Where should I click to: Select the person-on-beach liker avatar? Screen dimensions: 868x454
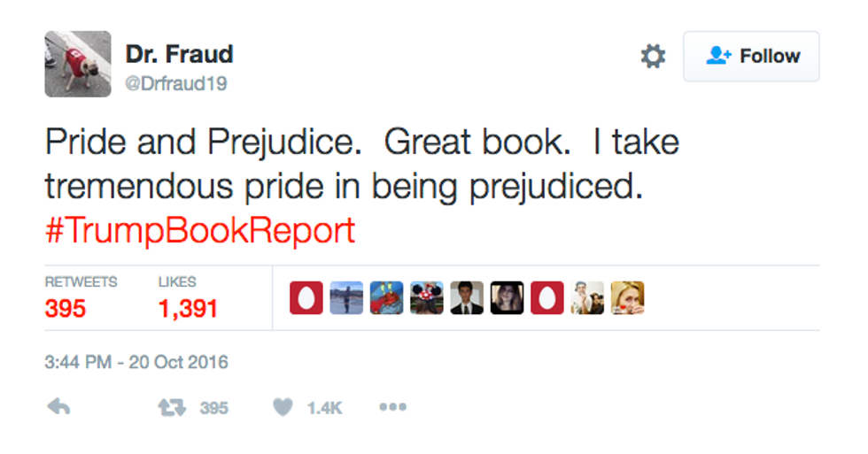tap(346, 298)
